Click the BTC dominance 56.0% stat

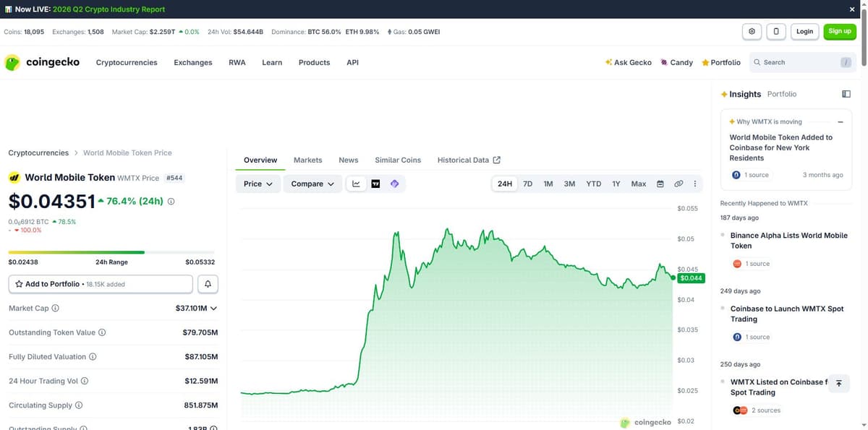point(323,32)
